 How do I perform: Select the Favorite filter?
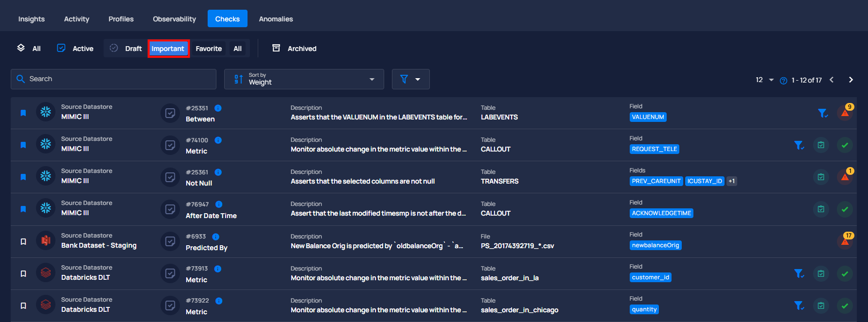click(209, 49)
